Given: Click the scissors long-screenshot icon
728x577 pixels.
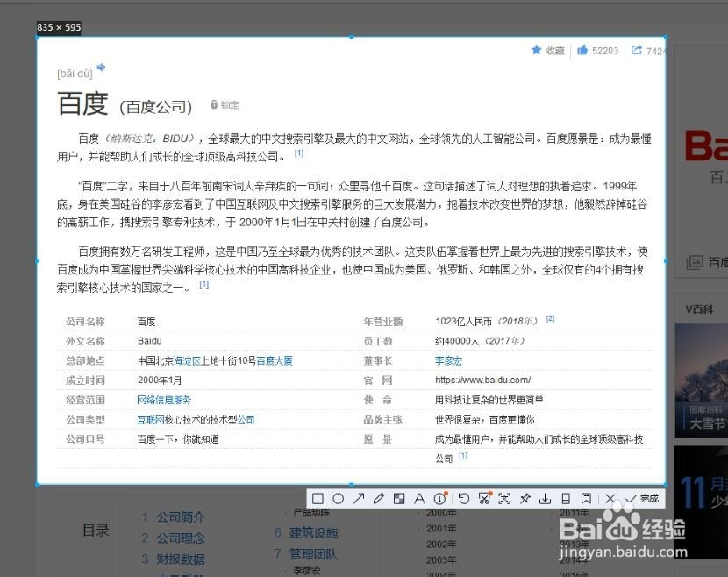Looking at the screenshot, I should 484,499.
